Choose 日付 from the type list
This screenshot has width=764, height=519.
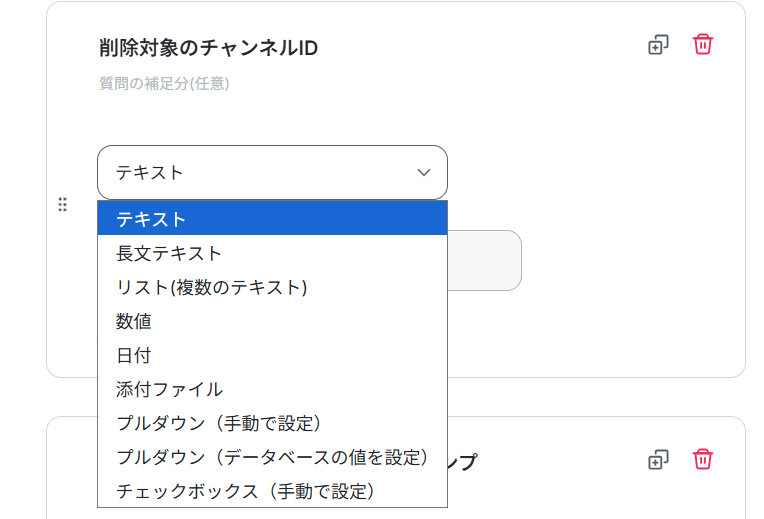click(x=272, y=355)
